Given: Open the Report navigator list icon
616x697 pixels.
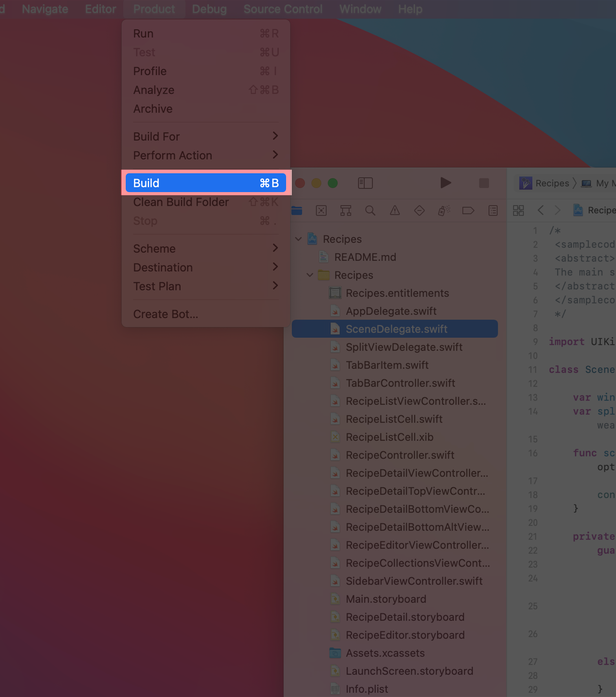Looking at the screenshot, I should pos(493,211).
